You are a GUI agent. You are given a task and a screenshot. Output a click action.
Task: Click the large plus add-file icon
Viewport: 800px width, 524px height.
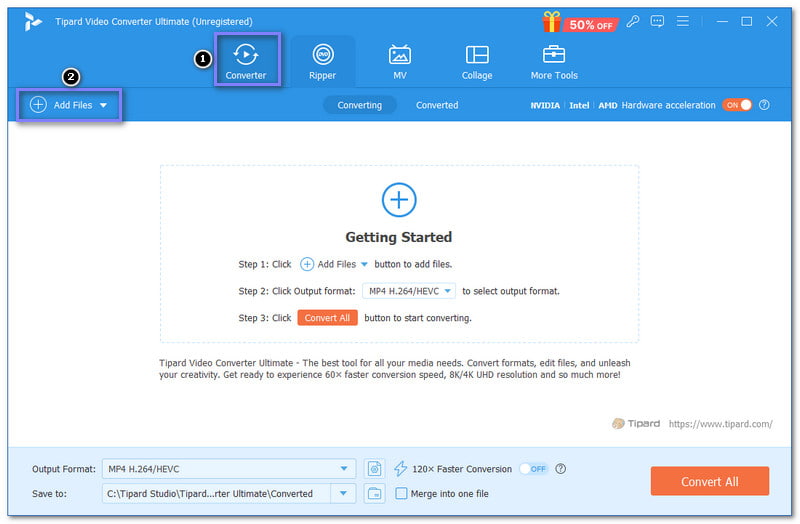[399, 200]
